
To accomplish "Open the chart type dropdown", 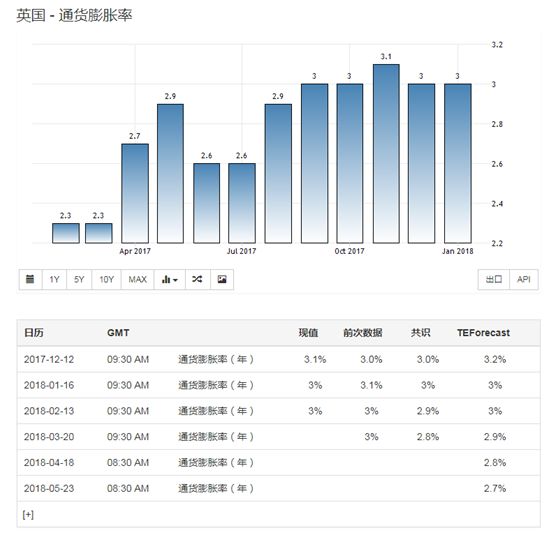I will (x=170, y=280).
